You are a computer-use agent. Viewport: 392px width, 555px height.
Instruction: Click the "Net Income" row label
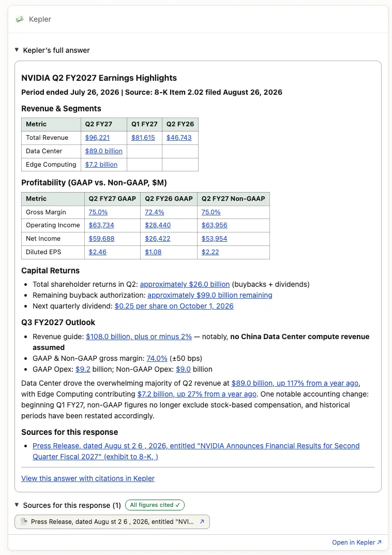tap(43, 239)
